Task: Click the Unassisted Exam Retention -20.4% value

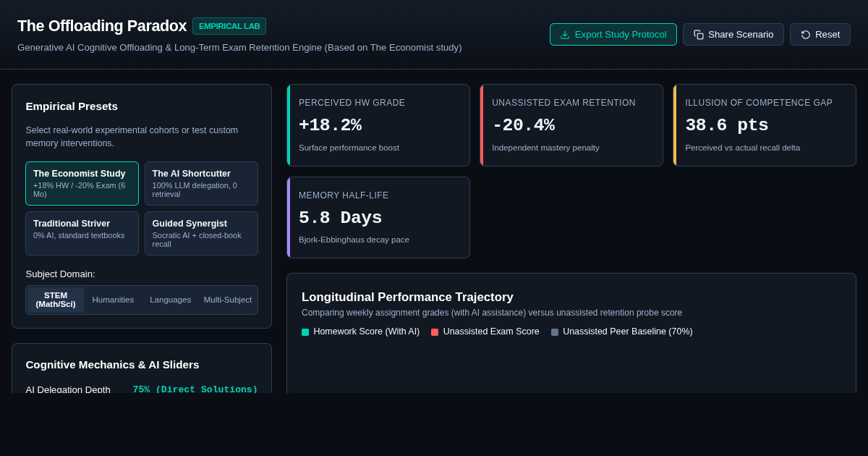Action: pos(524,125)
